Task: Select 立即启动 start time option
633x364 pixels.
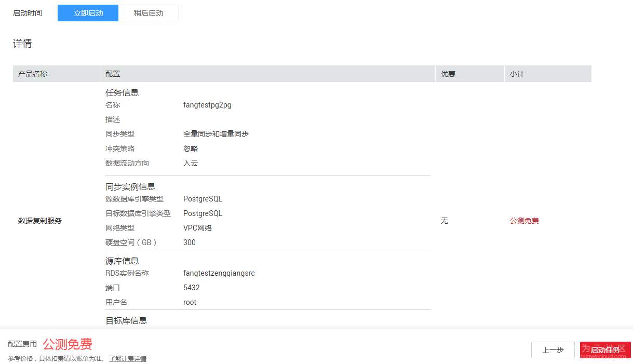Action: [x=88, y=13]
